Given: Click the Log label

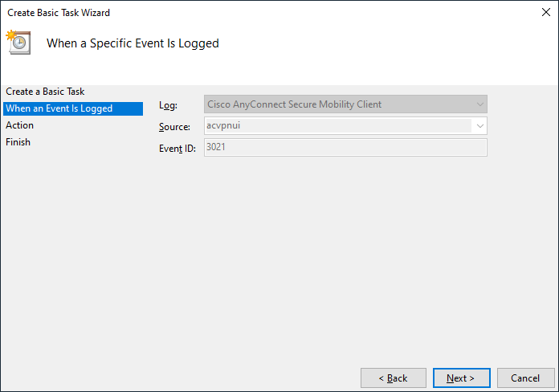Looking at the screenshot, I should pos(168,105).
